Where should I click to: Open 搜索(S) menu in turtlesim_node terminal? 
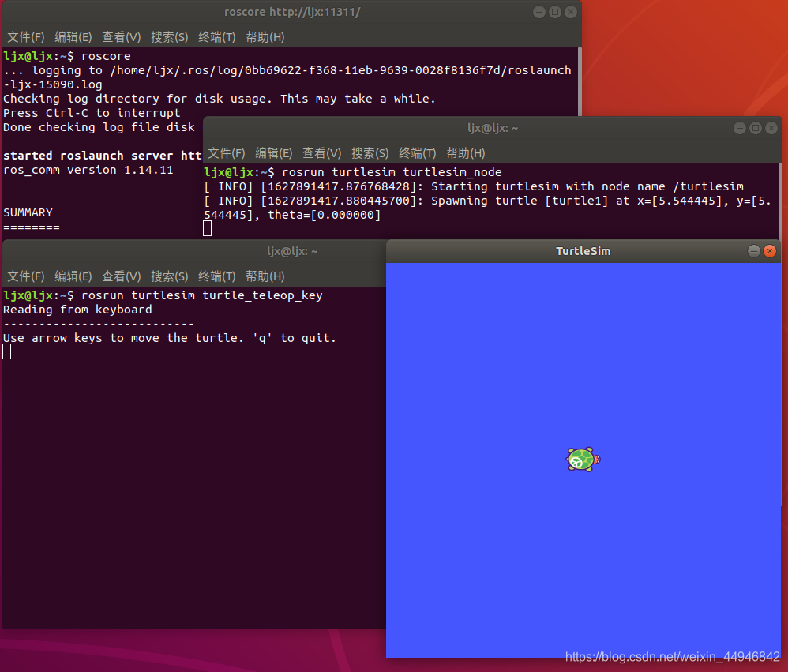[x=370, y=153]
